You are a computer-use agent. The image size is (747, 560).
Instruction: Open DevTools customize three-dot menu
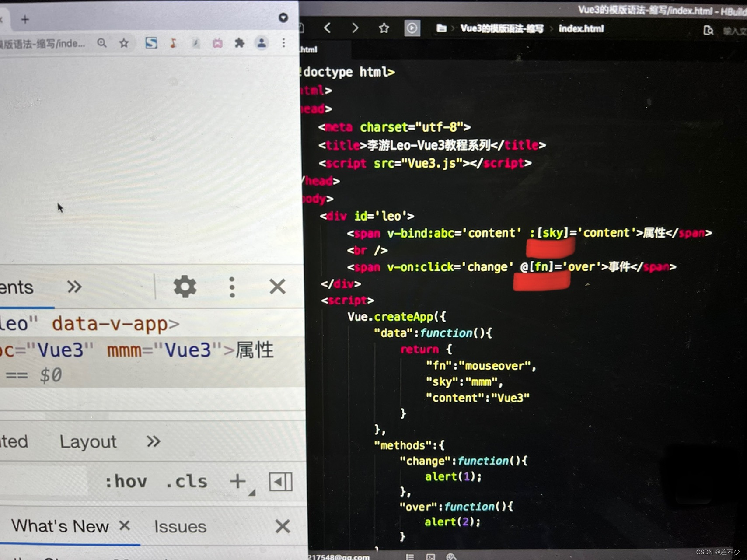coord(232,287)
